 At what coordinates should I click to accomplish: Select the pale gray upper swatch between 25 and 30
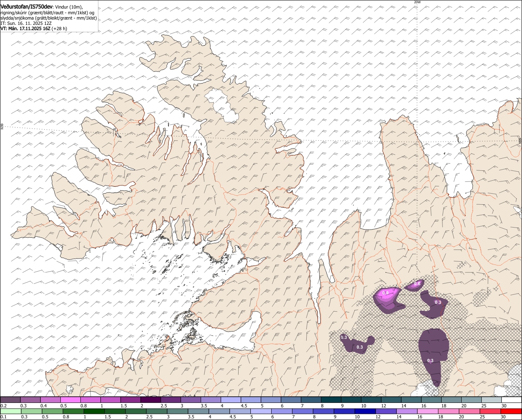[x=491, y=400]
